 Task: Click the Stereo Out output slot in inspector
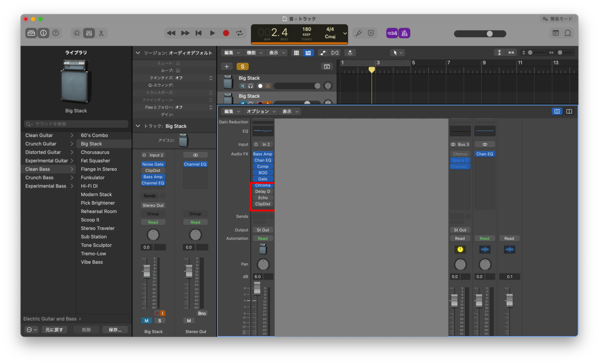(153, 205)
